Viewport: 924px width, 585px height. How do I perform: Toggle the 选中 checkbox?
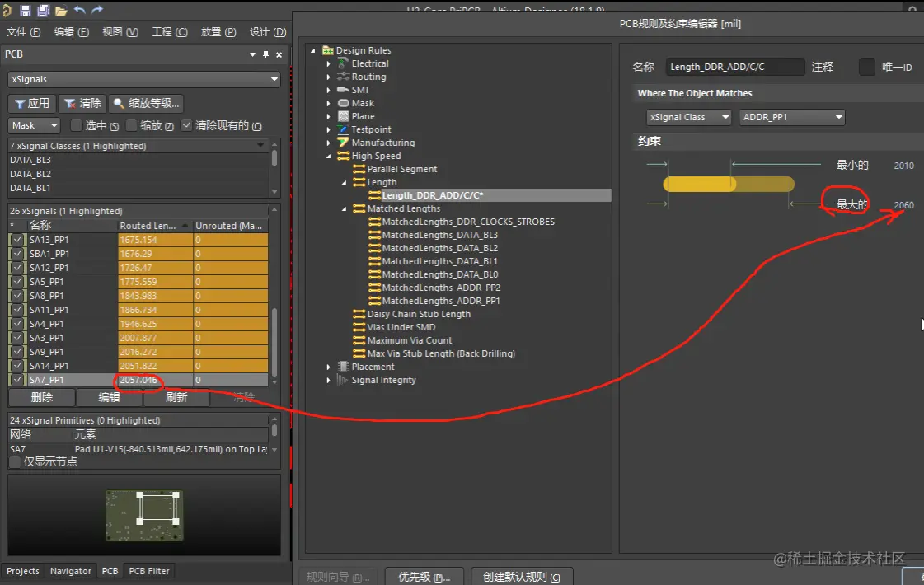76,125
